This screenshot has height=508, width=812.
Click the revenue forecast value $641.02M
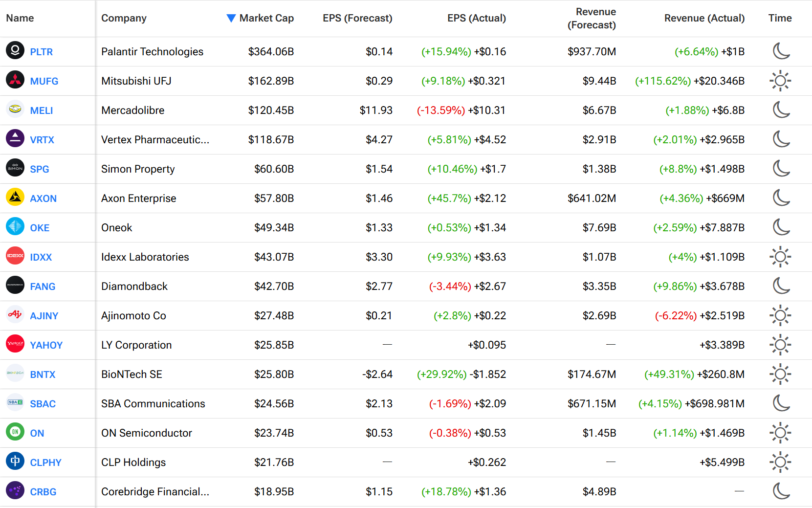click(592, 199)
